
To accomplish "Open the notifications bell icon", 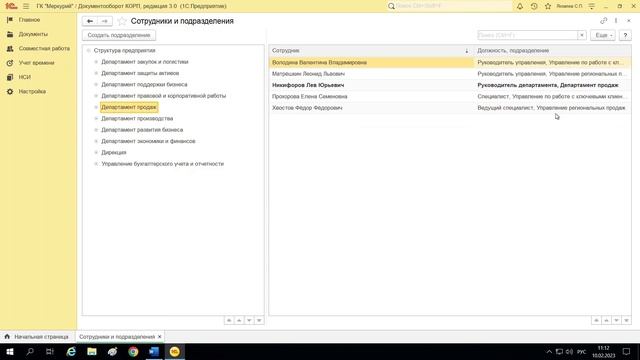I will tap(520, 6).
